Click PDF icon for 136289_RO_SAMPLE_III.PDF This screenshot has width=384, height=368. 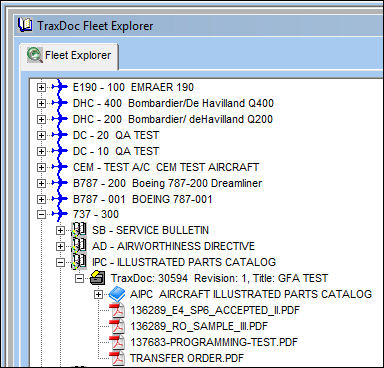coord(117,326)
